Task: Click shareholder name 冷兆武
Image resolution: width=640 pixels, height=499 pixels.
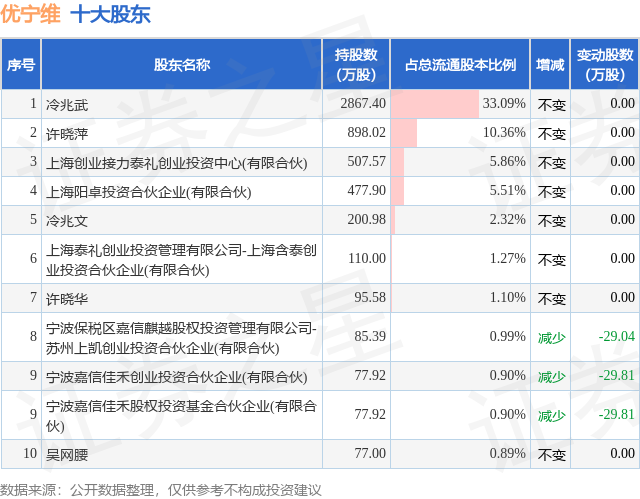Action: pyautogui.click(x=67, y=105)
